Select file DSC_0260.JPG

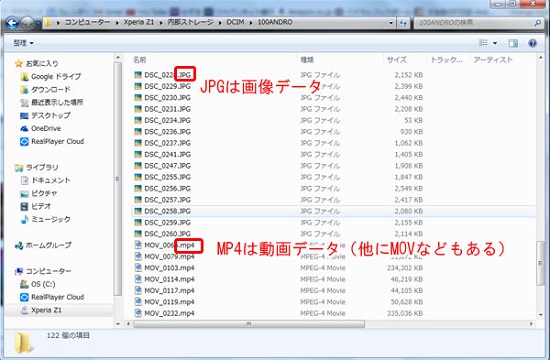click(167, 234)
